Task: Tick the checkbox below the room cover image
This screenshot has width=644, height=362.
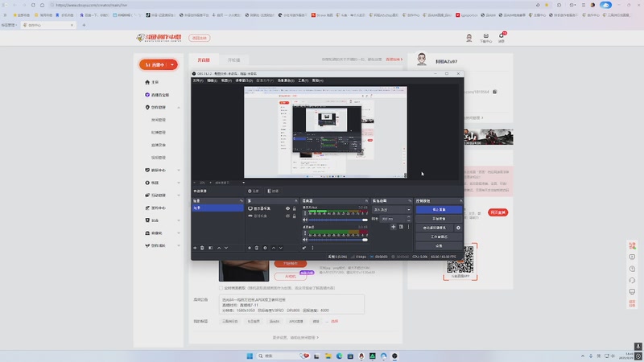Action: point(221,288)
